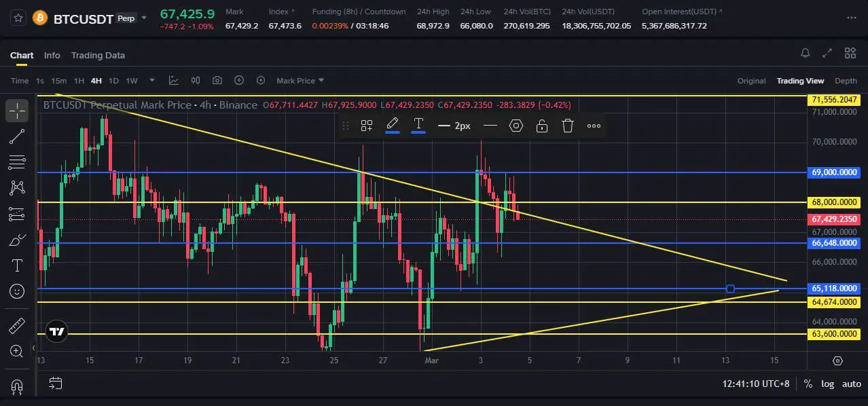The width and height of the screenshot is (868, 406).
Task: Select the 15m time interval
Action: [x=59, y=81]
